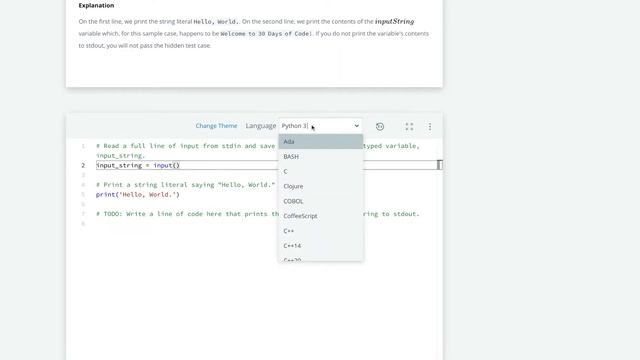Select C++ language option

(x=321, y=231)
